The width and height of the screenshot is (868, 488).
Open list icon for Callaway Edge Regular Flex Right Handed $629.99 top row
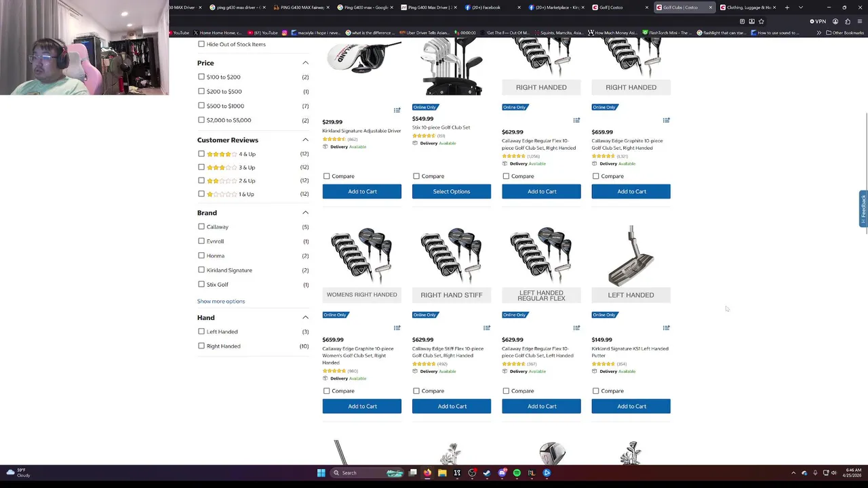coord(576,120)
